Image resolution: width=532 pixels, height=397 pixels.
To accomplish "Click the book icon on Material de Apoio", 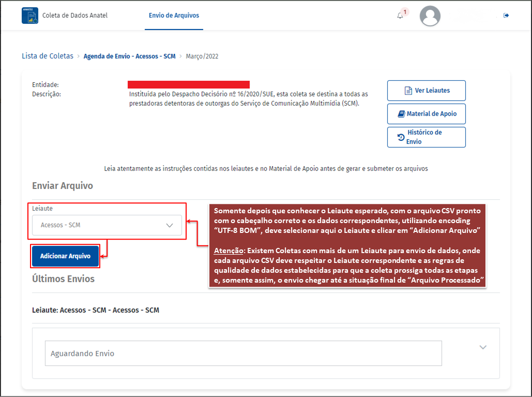I will pyautogui.click(x=401, y=114).
